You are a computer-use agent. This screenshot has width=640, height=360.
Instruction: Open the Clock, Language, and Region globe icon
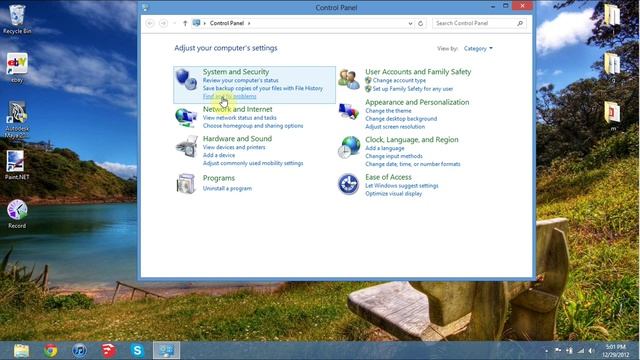click(x=349, y=147)
